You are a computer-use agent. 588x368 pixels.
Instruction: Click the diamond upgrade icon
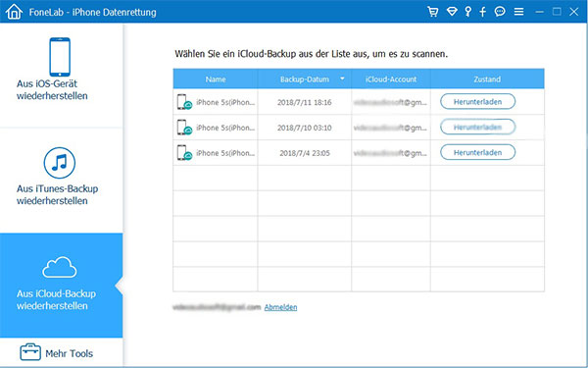tap(452, 12)
